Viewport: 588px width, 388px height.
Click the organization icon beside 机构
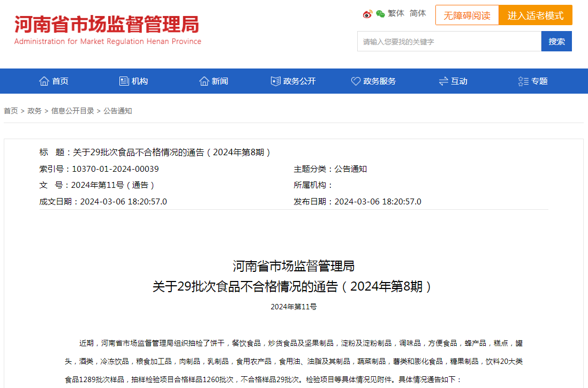point(124,81)
